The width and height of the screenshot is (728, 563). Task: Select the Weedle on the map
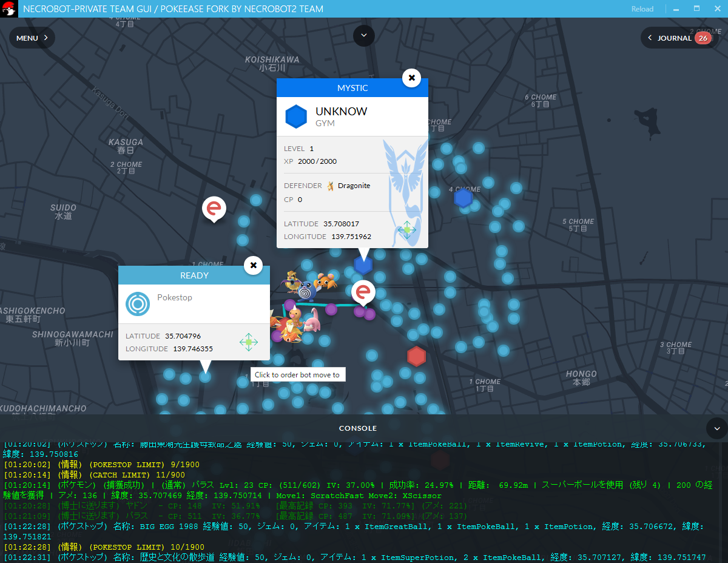click(295, 314)
